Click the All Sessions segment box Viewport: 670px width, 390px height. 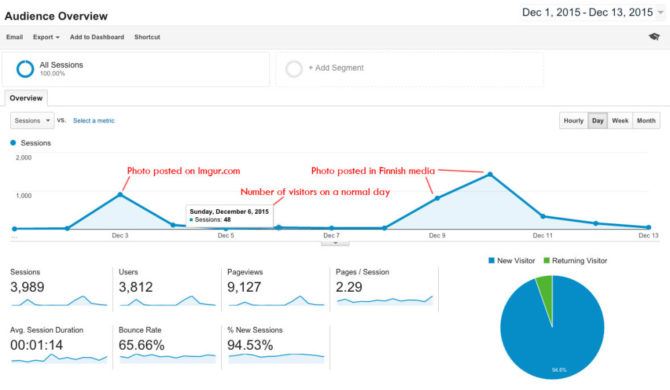pyautogui.click(x=136, y=69)
